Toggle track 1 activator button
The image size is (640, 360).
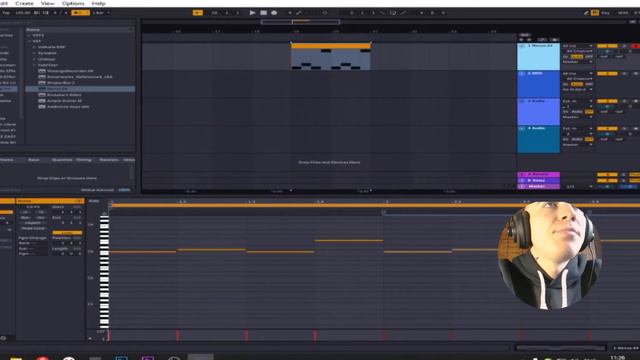coord(607,46)
